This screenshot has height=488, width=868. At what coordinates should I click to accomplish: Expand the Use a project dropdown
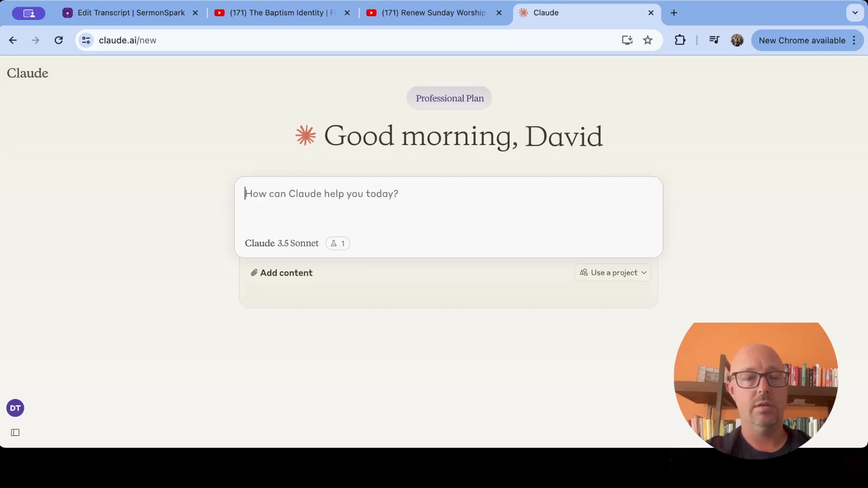click(613, 272)
